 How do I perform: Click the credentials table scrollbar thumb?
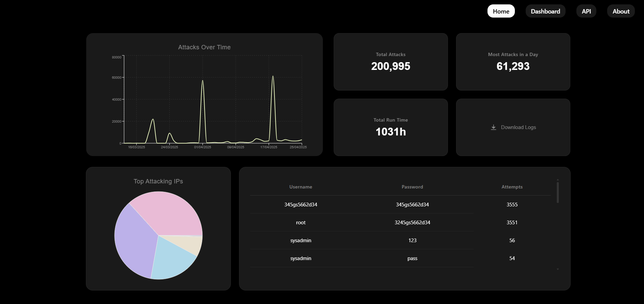pyautogui.click(x=558, y=193)
